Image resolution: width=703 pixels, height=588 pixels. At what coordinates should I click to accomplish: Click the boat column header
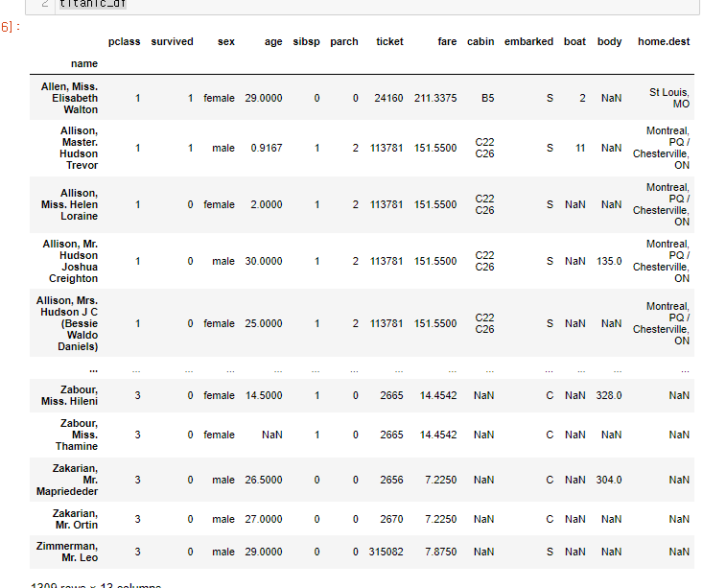(574, 41)
